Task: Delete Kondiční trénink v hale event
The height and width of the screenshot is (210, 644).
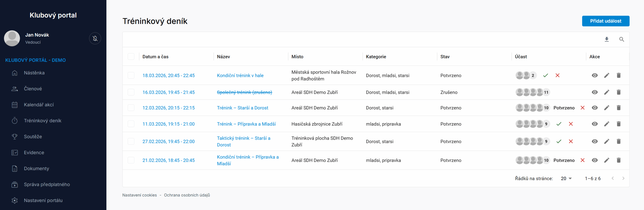Action: 619,75
